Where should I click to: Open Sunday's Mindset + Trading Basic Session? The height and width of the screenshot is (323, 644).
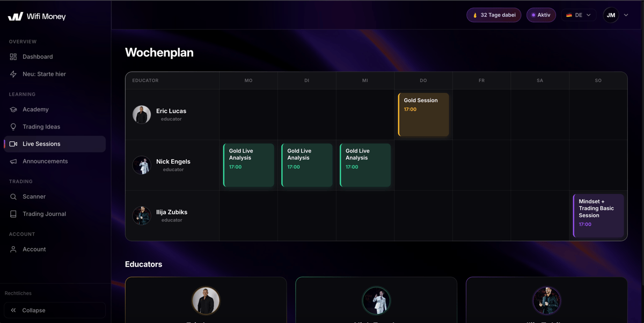(x=598, y=216)
